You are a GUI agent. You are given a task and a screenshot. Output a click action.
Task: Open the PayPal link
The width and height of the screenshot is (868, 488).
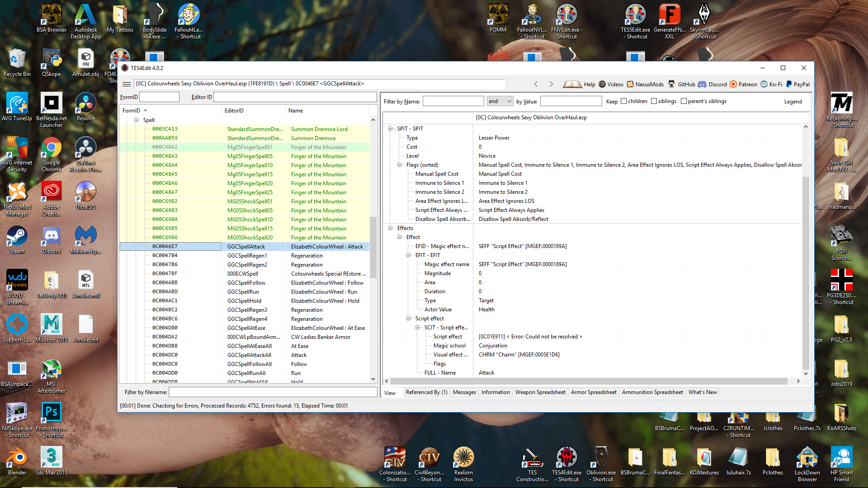click(x=798, y=84)
